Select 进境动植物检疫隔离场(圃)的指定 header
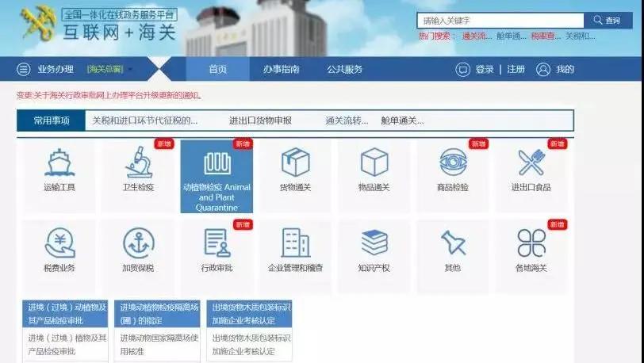 157,314
